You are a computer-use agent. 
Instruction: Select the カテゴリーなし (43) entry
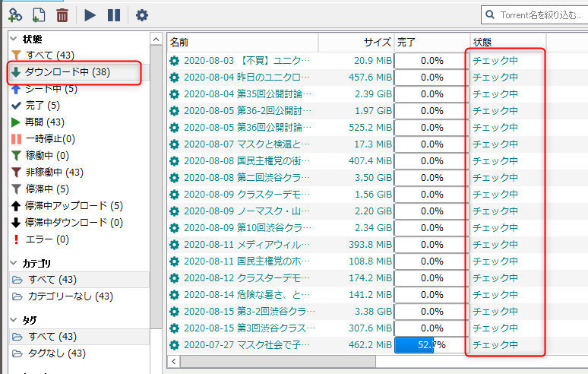click(70, 296)
